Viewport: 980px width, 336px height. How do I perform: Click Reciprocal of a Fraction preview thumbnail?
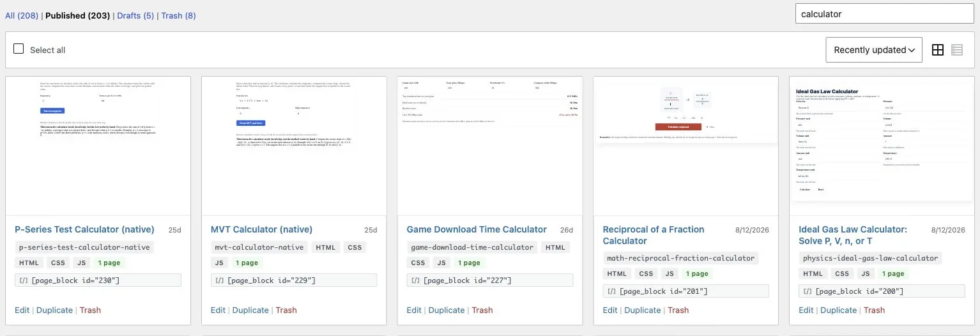(686, 146)
